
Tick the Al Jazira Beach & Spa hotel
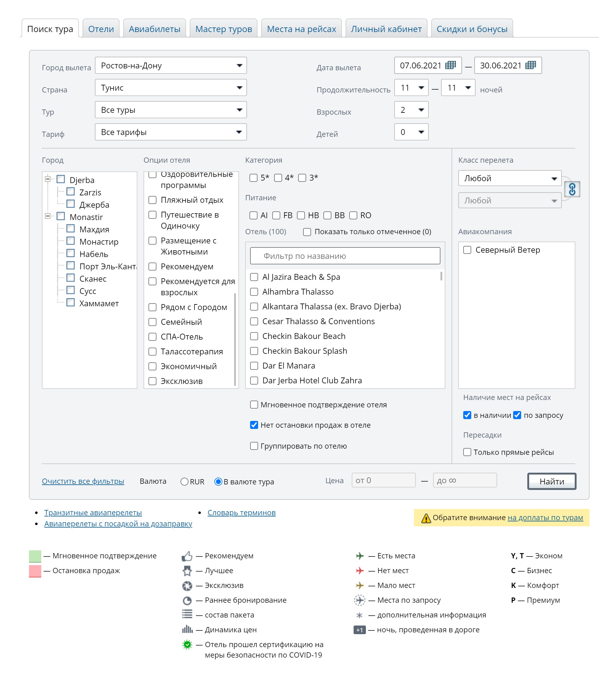tap(254, 277)
